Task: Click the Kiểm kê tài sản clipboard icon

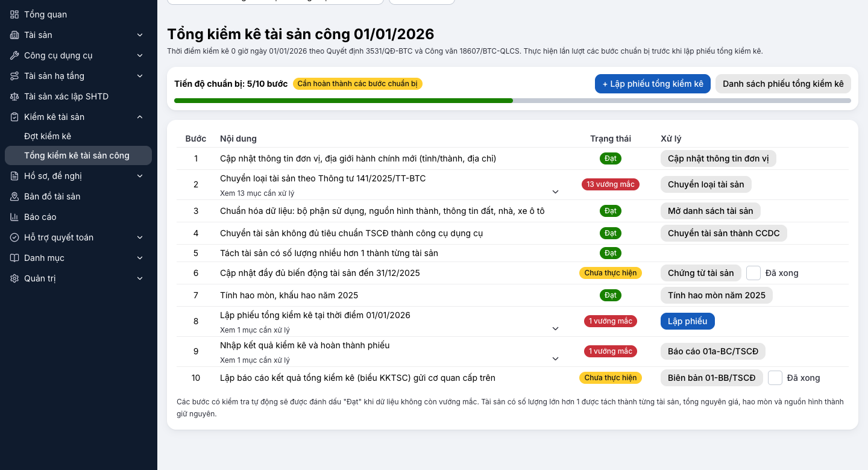Action: click(14, 117)
